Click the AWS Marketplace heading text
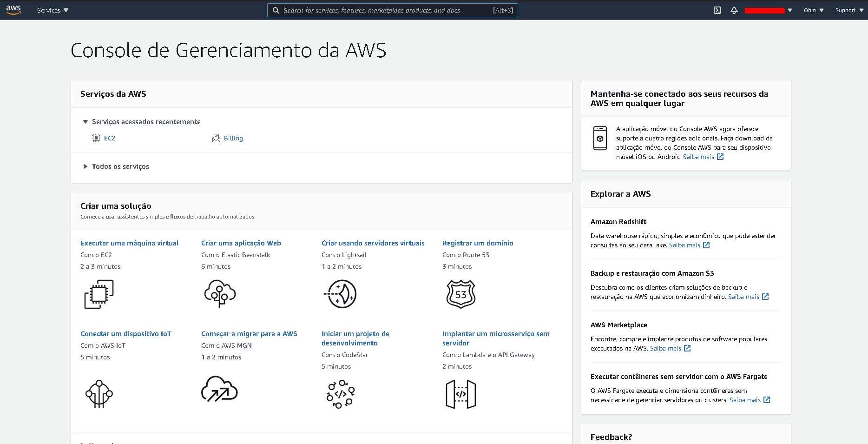Viewport: 868px width, 444px height. tap(619, 325)
